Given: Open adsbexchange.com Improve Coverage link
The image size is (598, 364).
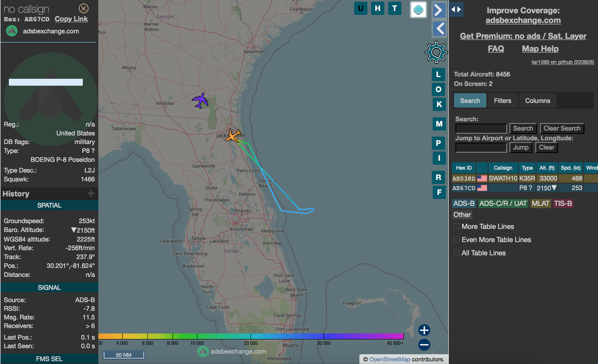Looking at the screenshot, I should click(523, 20).
